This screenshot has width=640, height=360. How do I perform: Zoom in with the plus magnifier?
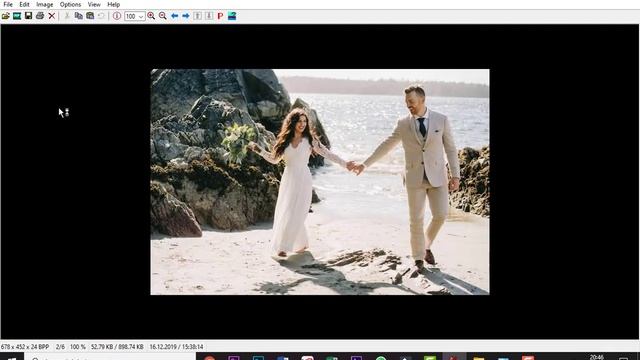151,16
